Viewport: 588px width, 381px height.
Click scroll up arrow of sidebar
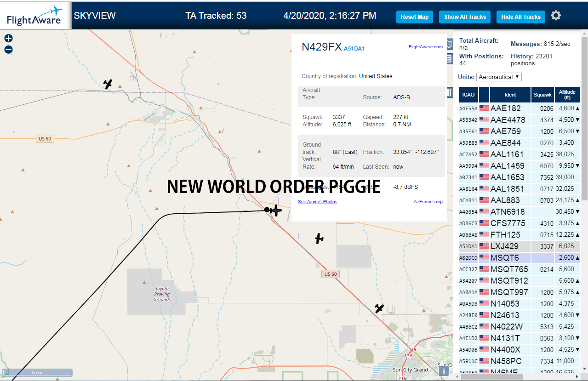[x=584, y=33]
